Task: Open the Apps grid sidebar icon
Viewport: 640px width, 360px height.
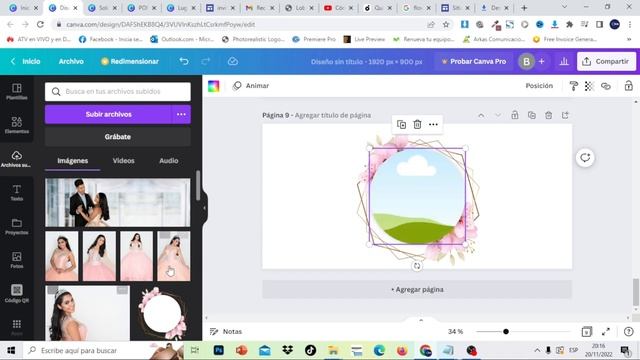Action: tap(17, 325)
